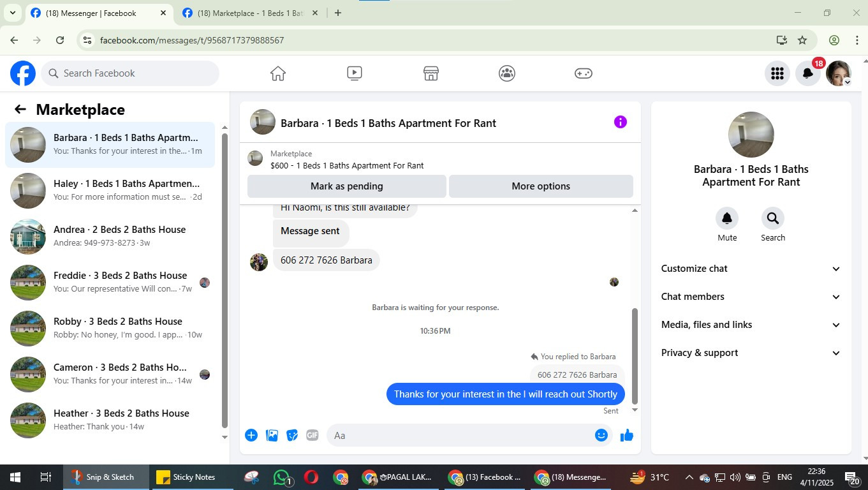This screenshot has width=868, height=490.
Task: Click the conversation list scrollbar
Action: [x=224, y=281]
